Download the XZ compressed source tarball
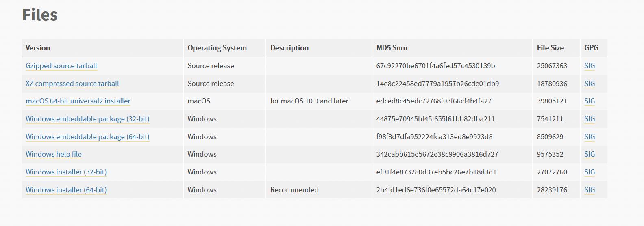 [x=72, y=84]
